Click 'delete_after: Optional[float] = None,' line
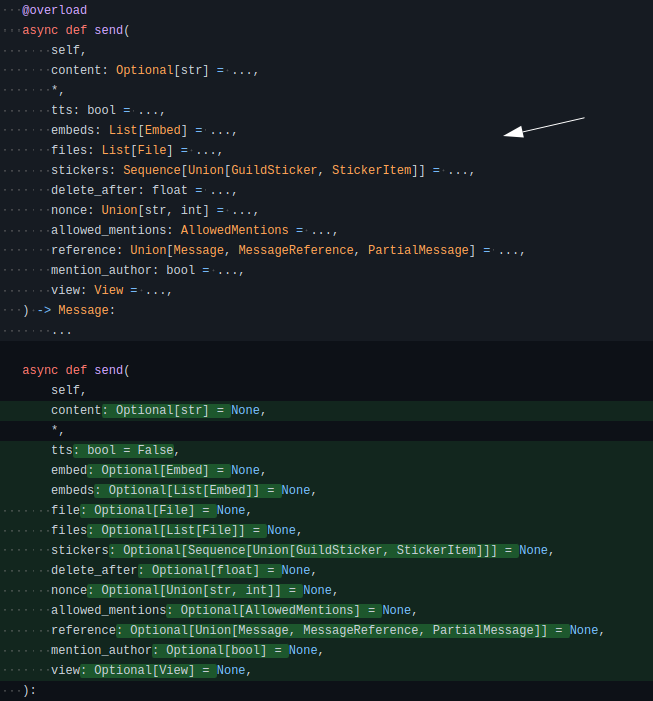This screenshot has height=701, width=653. [x=184, y=570]
